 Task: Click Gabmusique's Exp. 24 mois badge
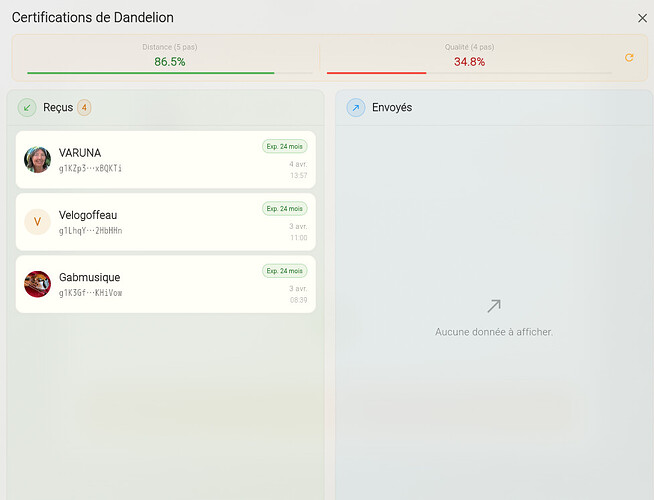click(x=284, y=270)
